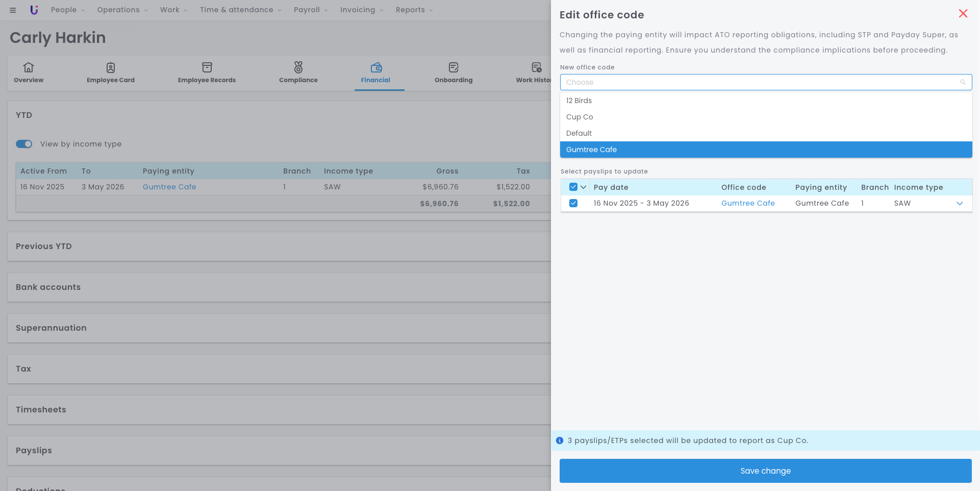Open the Work History icon
The height and width of the screenshot is (491, 980).
coord(537,67)
